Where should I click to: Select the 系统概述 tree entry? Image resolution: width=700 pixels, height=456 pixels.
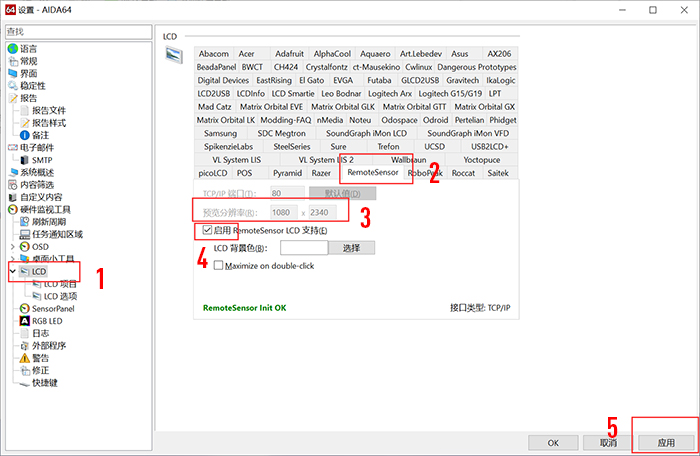[x=39, y=172]
